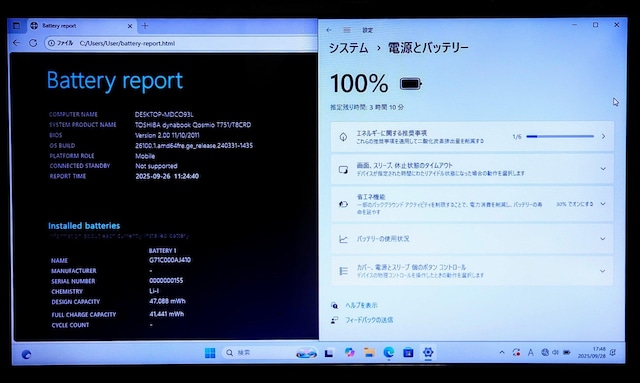Click the battery name G71C000AJ410
The image size is (640, 383).
(x=170, y=260)
